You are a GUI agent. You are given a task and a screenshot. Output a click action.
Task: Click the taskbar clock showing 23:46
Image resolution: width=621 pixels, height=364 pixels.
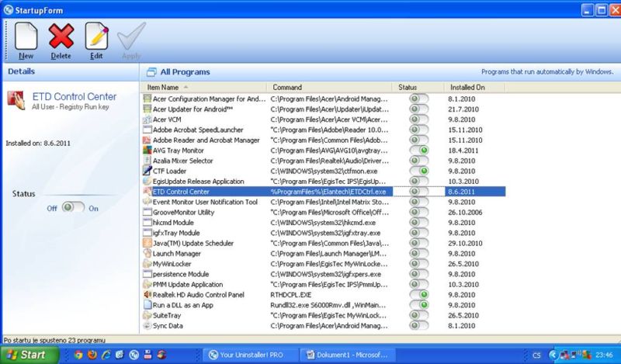click(x=604, y=355)
